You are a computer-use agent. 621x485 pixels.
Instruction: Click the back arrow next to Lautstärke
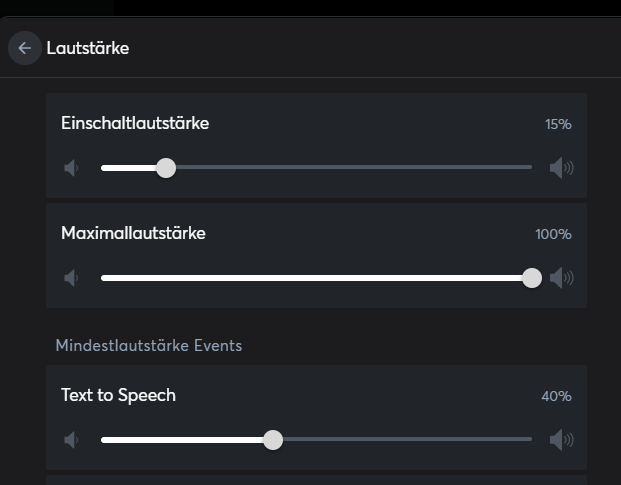coord(25,48)
